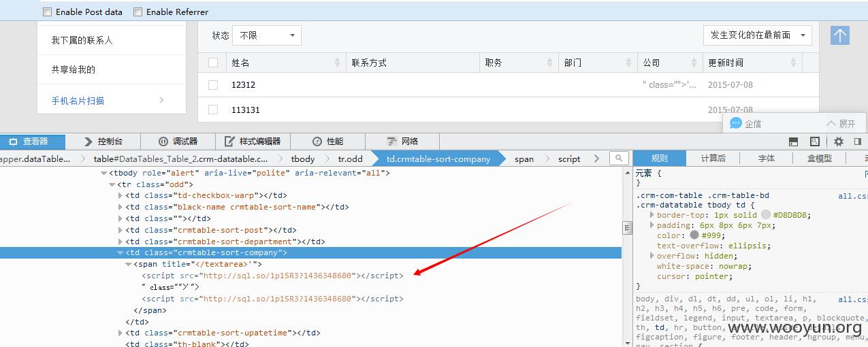Open contact 113131
Viewport: 868px width, 347px height.
point(246,110)
